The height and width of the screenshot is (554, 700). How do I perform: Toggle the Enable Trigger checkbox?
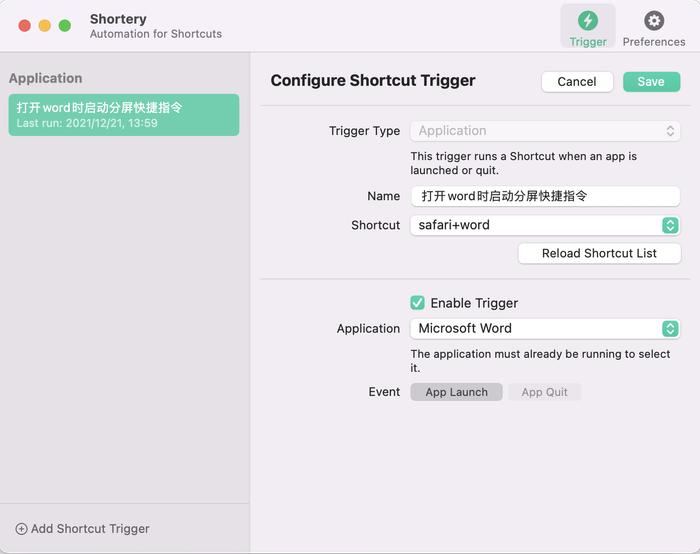coord(417,303)
